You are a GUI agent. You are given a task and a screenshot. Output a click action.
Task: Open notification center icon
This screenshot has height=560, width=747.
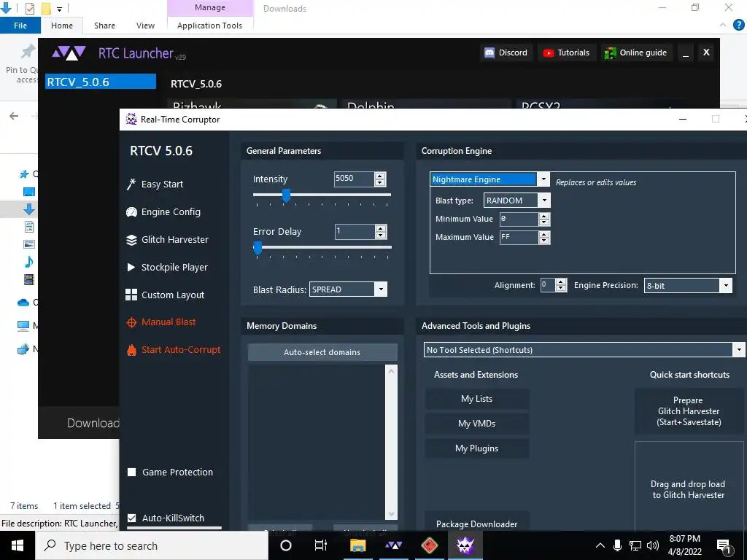pos(724,546)
